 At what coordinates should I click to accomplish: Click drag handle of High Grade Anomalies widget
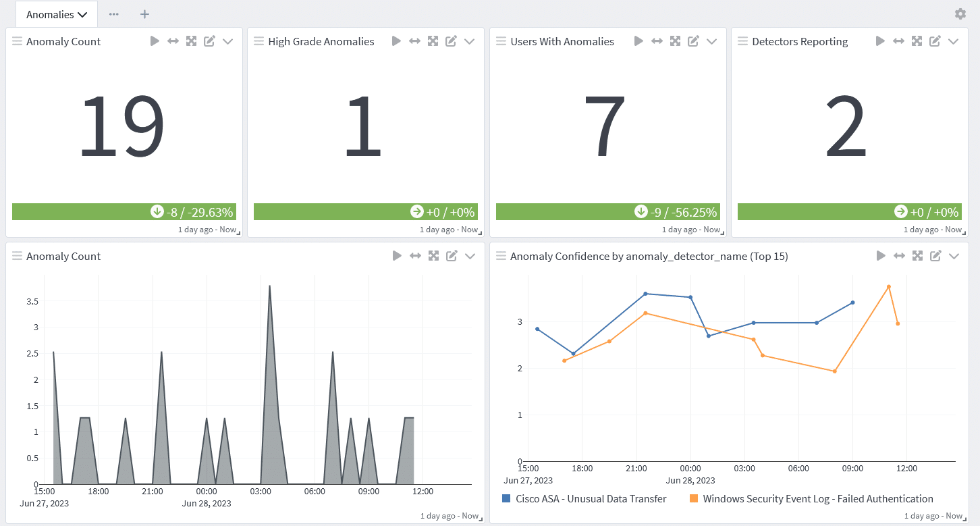pos(258,41)
